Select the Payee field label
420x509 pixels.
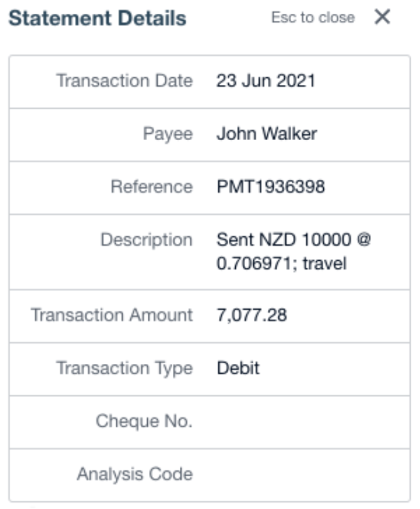tap(167, 134)
